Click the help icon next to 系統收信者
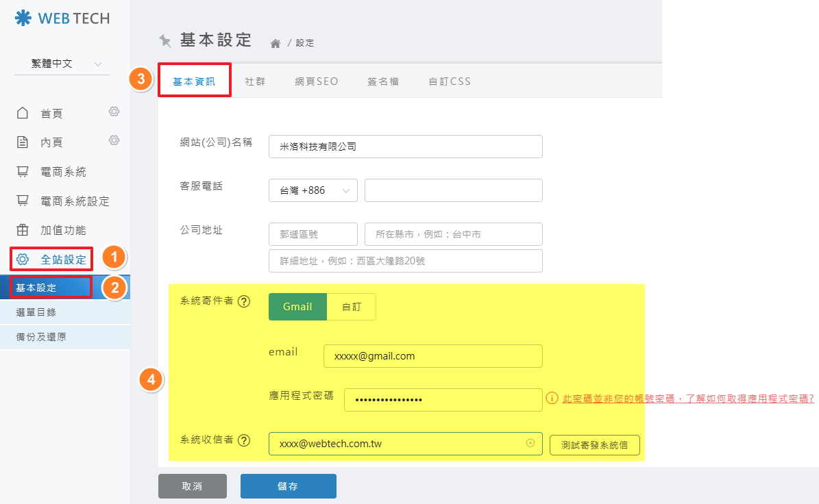Screen dimensions: 819x504 pos(243,441)
